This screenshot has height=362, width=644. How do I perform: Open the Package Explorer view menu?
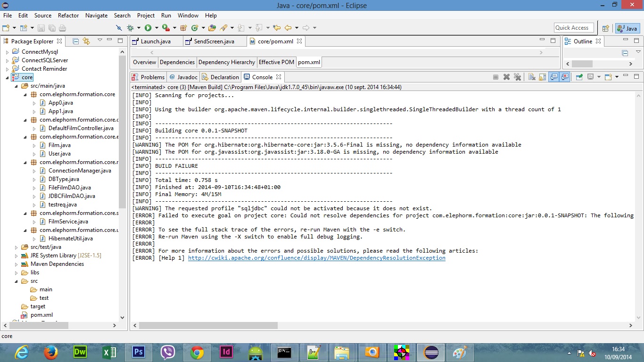(99, 41)
